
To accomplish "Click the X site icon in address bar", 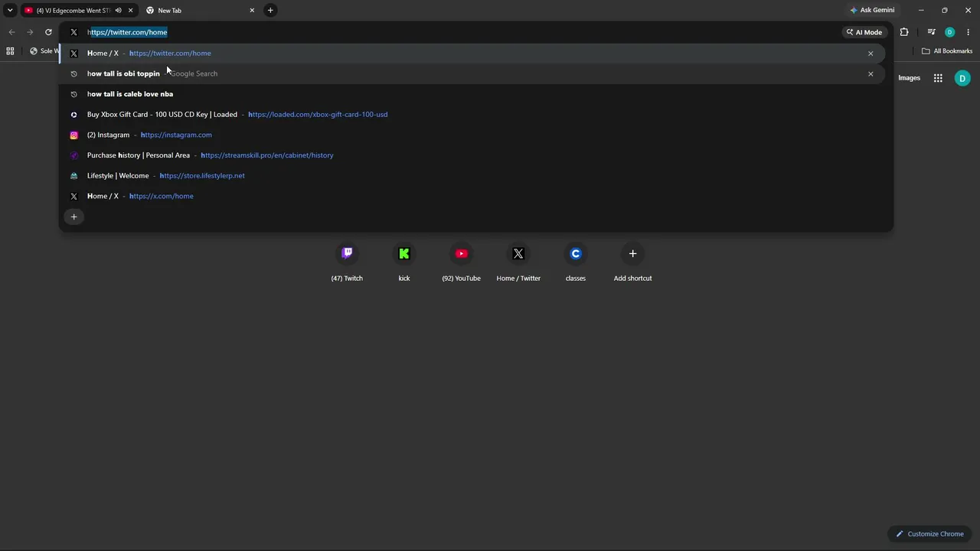I will pyautogui.click(x=73, y=32).
